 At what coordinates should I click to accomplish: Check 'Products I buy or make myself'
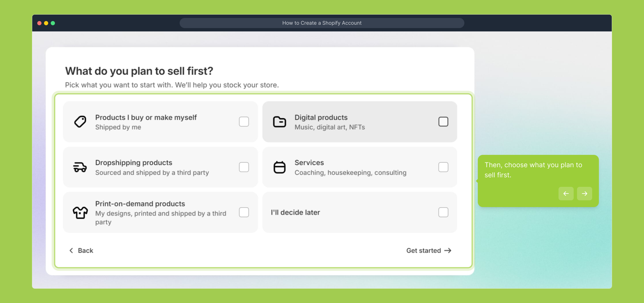[244, 122]
